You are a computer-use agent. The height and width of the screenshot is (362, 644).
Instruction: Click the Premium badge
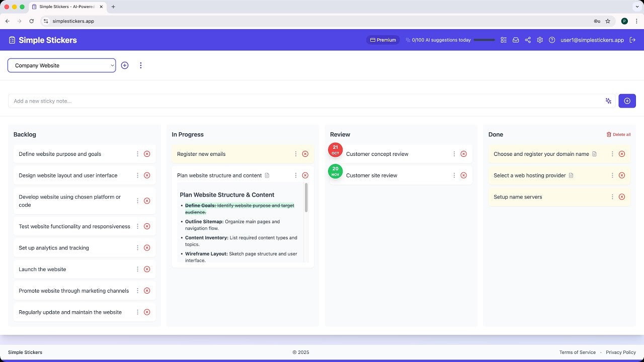[383, 40]
